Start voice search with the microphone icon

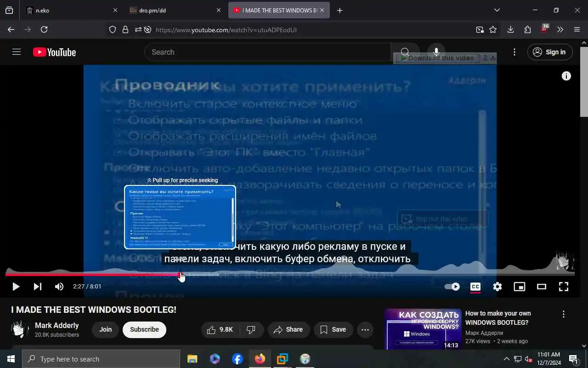pyautogui.click(x=436, y=52)
